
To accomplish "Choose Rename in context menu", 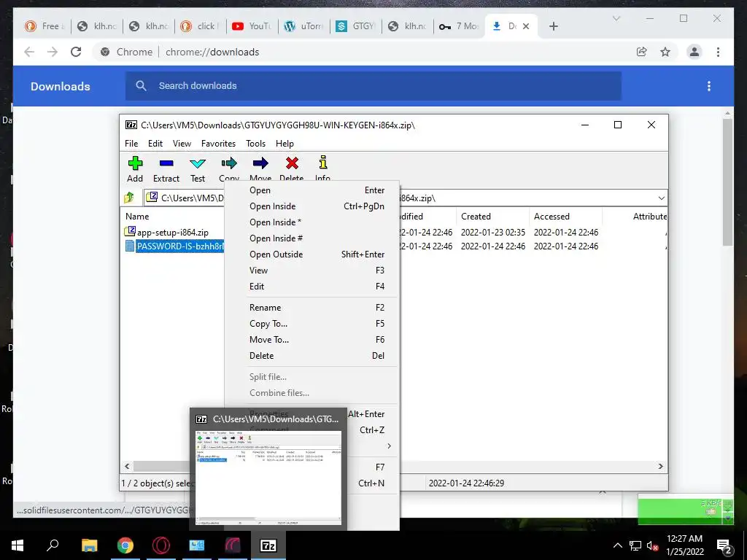I will 311,308.
